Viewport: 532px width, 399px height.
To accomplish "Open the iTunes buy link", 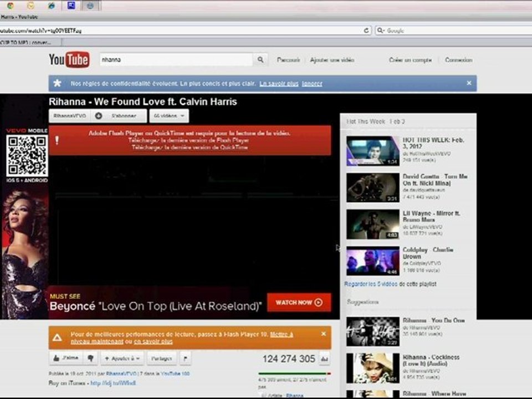I will (x=113, y=383).
